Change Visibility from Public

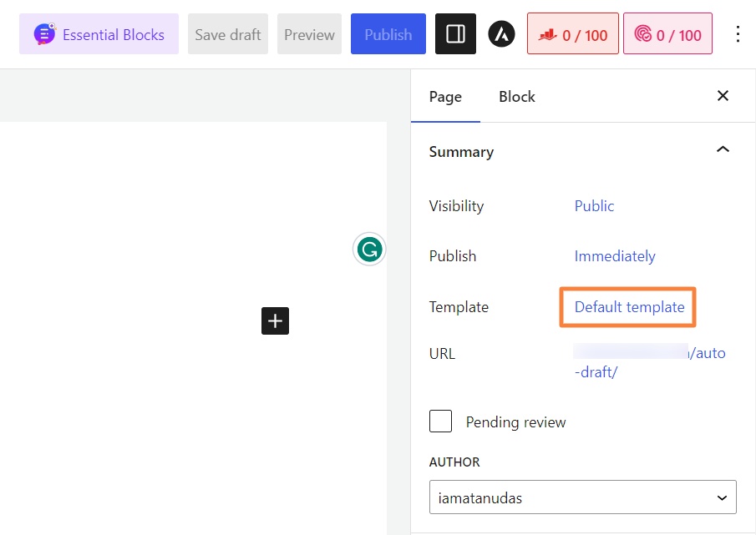[x=594, y=206]
